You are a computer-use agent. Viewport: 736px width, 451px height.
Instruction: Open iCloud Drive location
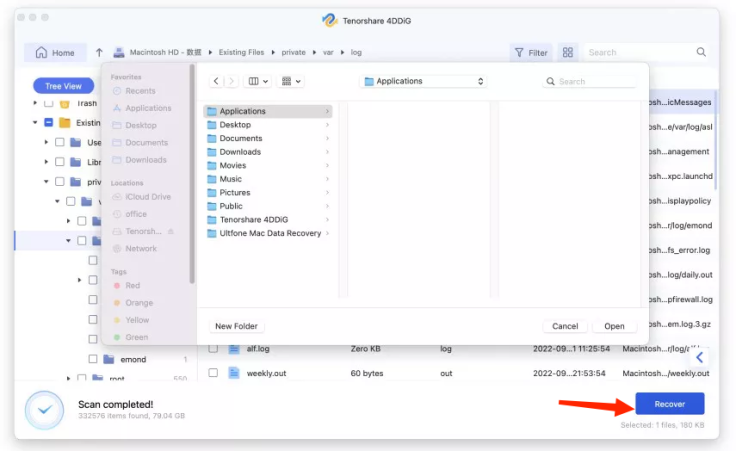pyautogui.click(x=141, y=197)
